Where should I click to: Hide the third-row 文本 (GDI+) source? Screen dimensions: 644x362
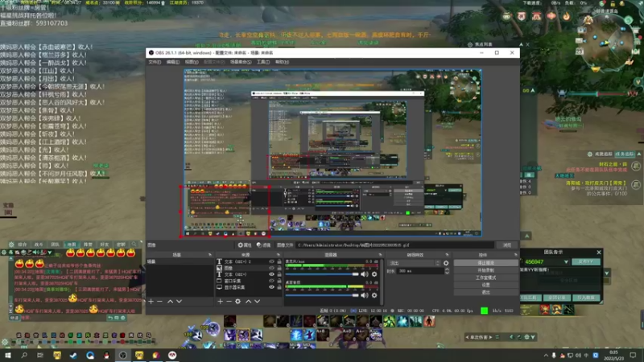(271, 274)
